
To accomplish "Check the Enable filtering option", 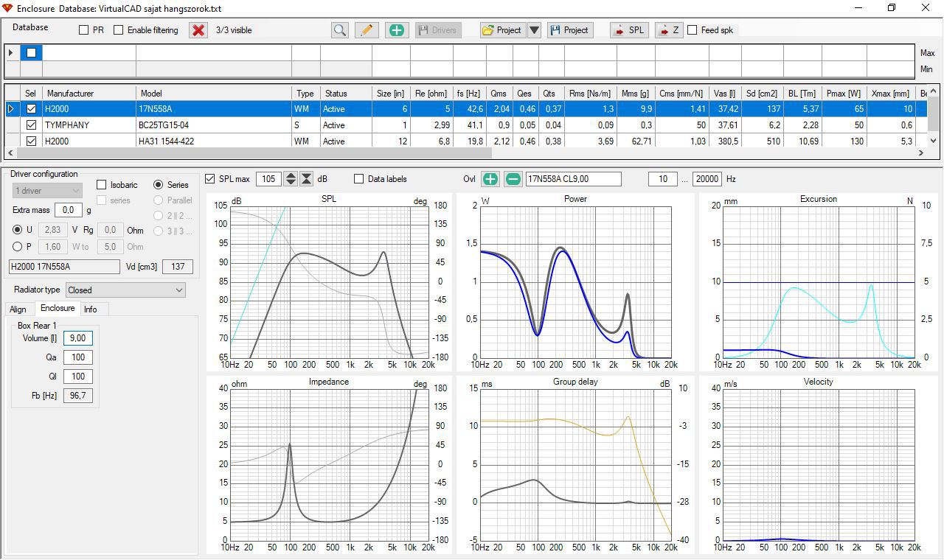I will pyautogui.click(x=118, y=30).
